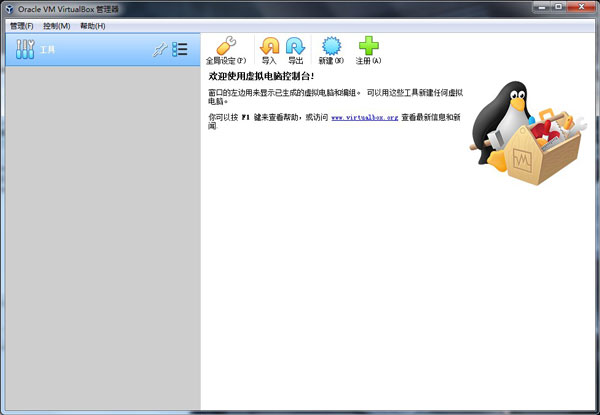
Task: Open the 帮助(H) menu
Action: tap(93, 26)
